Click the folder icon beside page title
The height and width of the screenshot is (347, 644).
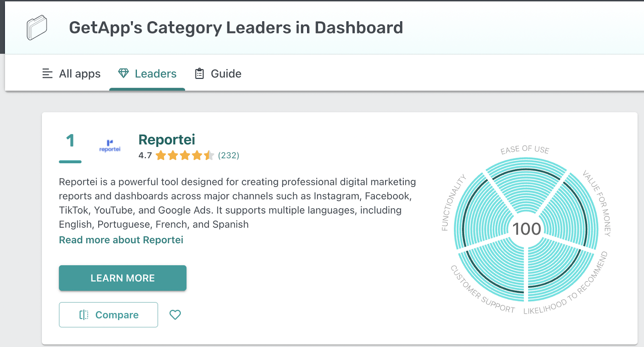point(37,27)
